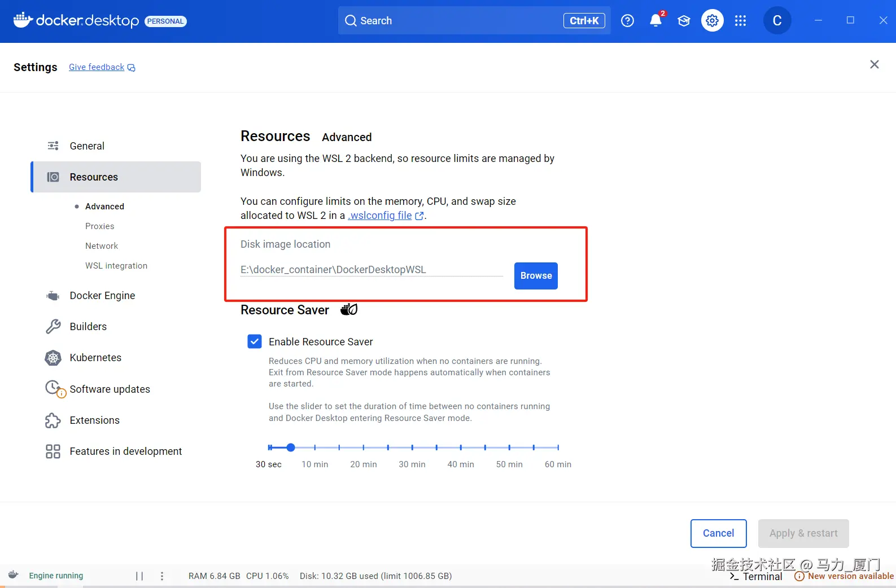Image resolution: width=896 pixels, height=588 pixels.
Task: Click the Resource Saver leaf icon
Action: click(x=349, y=309)
